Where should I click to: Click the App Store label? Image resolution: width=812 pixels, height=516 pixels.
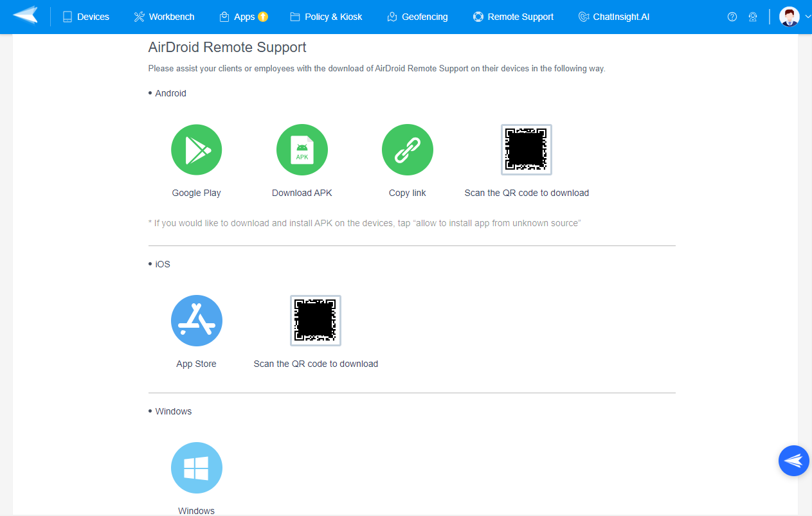tap(197, 364)
